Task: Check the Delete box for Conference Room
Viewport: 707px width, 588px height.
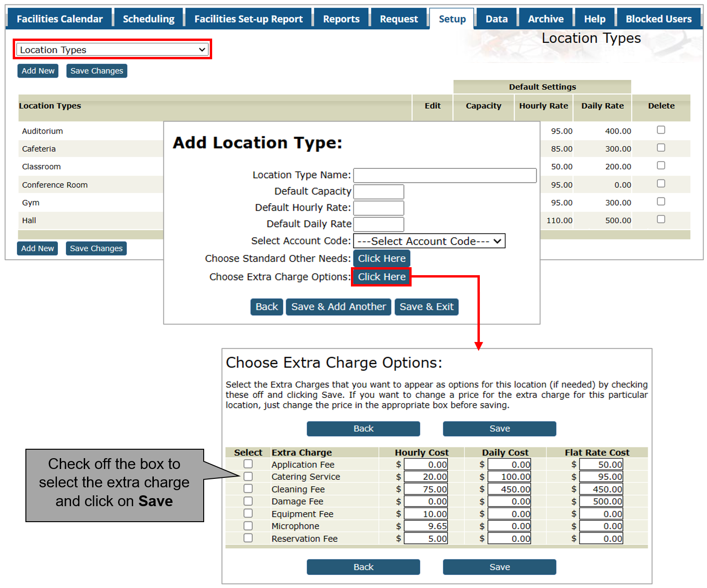Action: (661, 183)
